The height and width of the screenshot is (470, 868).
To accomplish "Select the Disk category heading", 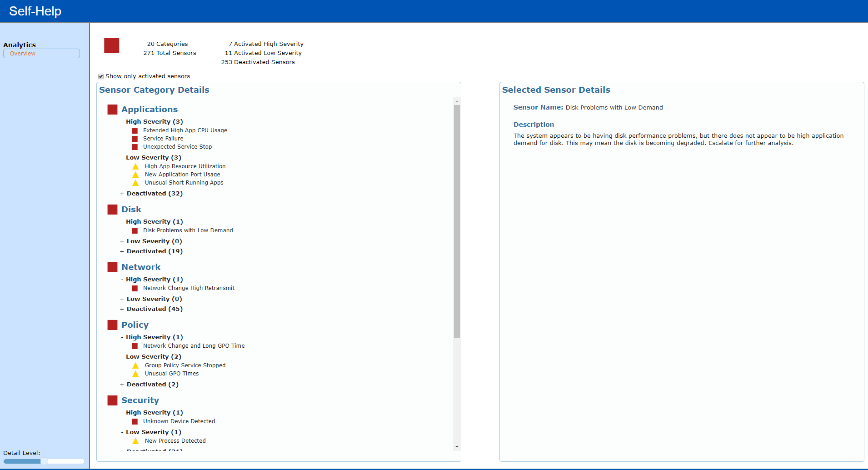I will tap(131, 210).
